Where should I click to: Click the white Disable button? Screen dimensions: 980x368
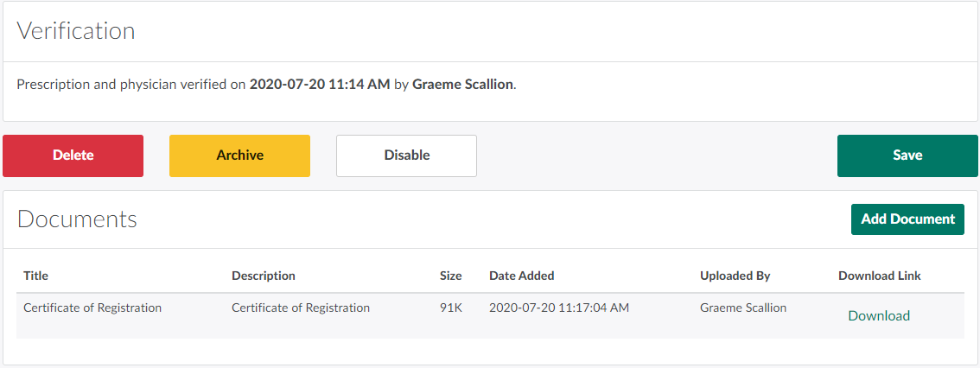click(406, 155)
